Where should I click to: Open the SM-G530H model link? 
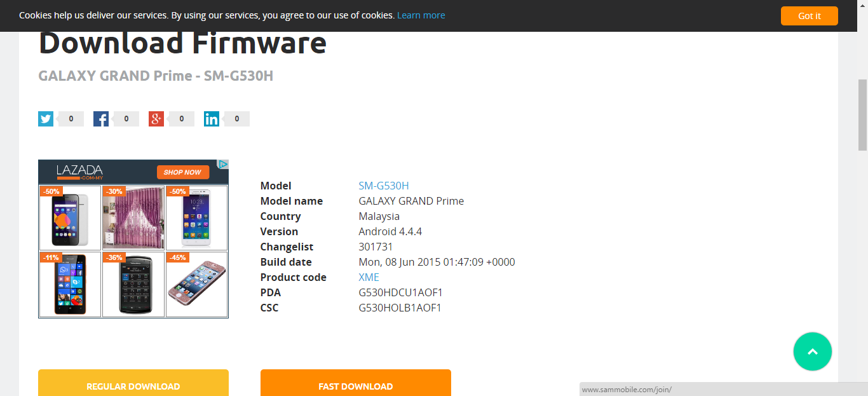pos(384,186)
